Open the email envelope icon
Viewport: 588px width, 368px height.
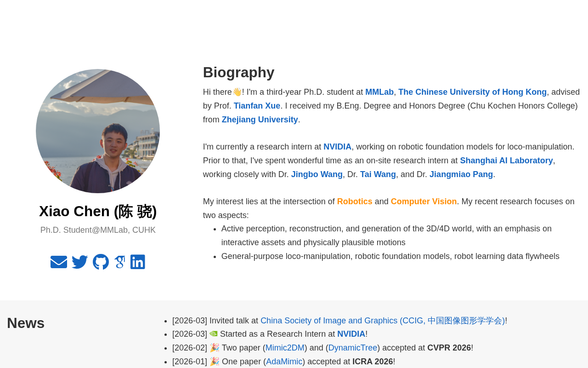59,262
